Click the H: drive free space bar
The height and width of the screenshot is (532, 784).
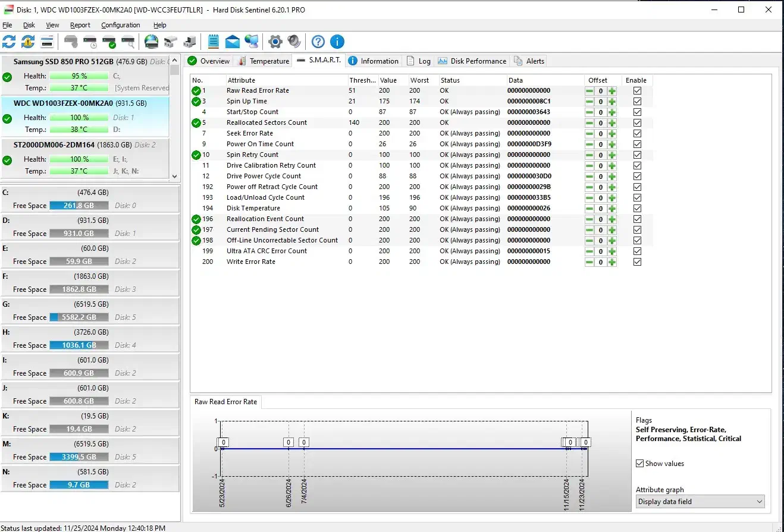pyautogui.click(x=79, y=345)
